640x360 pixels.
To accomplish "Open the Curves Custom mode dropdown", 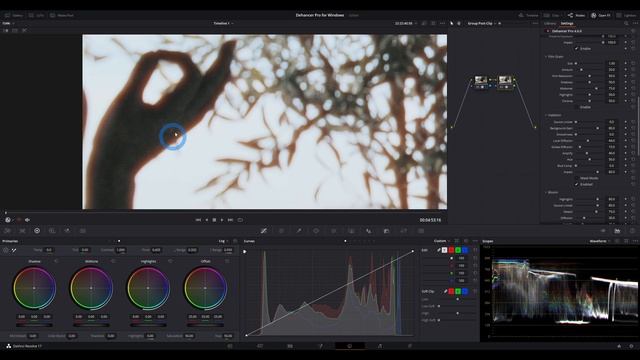I will click(x=442, y=241).
